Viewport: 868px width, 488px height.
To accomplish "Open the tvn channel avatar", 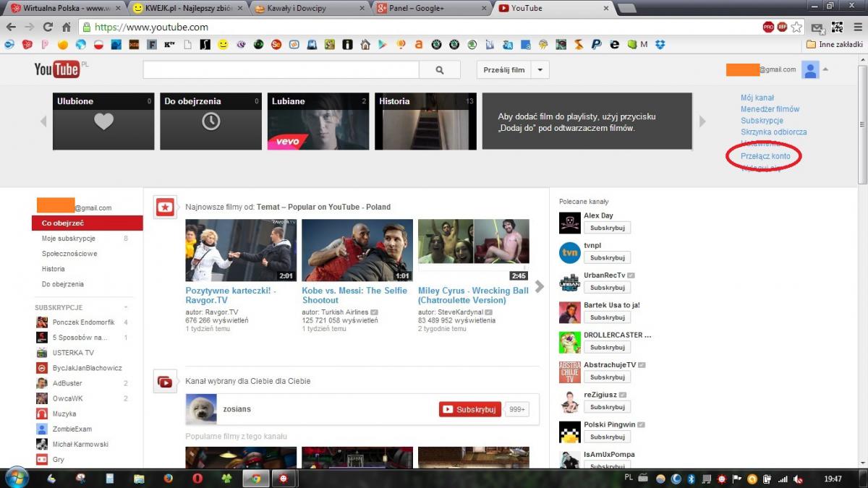I will click(570, 252).
